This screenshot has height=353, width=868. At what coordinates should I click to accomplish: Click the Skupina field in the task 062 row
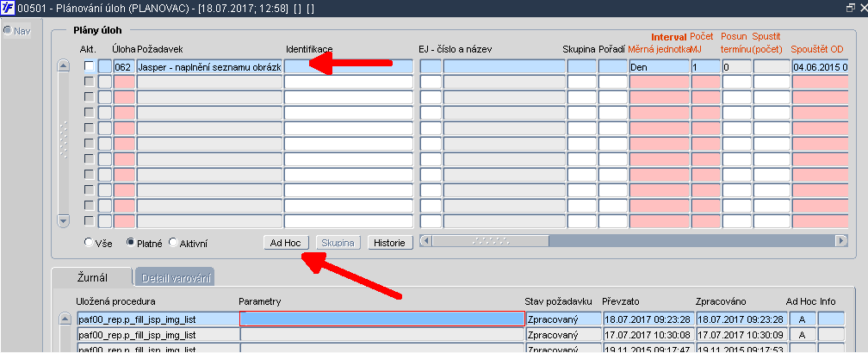(x=582, y=66)
